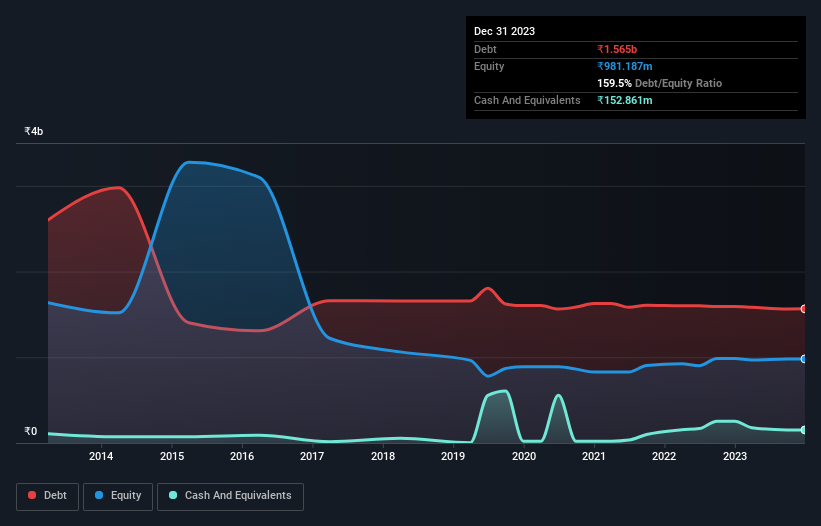Click Cash And Equivalents tooltip label
The image size is (821, 526).
click(527, 100)
